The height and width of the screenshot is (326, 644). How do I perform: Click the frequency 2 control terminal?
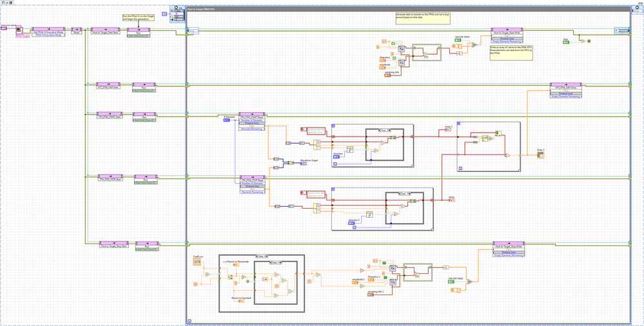(371, 280)
